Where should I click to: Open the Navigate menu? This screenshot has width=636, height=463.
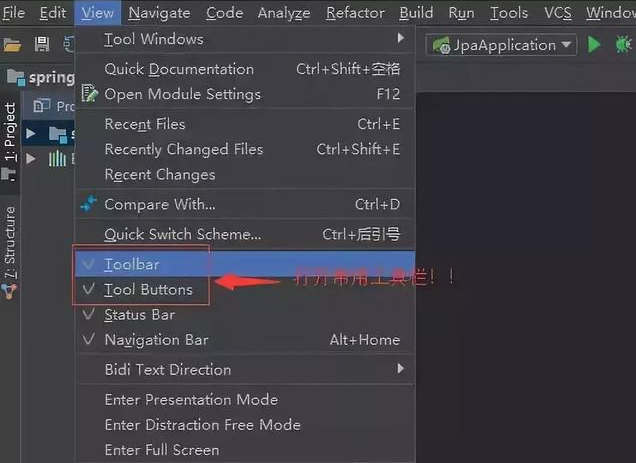pos(159,13)
